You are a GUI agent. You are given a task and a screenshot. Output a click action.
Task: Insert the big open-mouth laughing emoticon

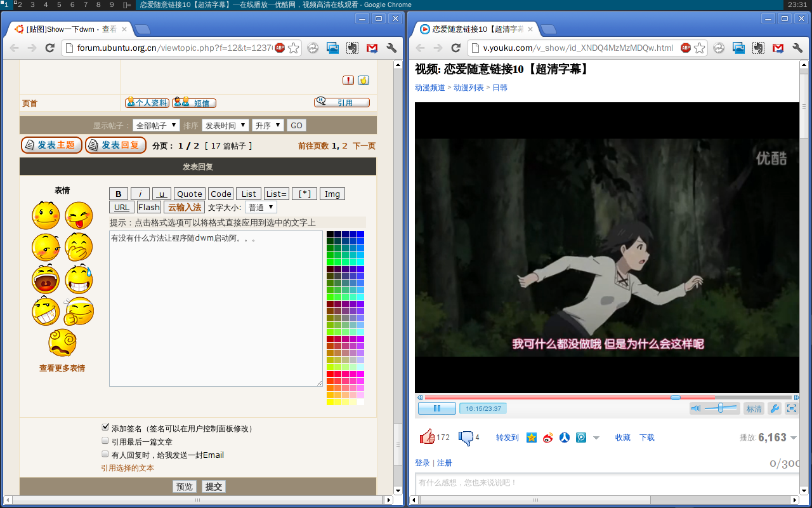[46, 279]
